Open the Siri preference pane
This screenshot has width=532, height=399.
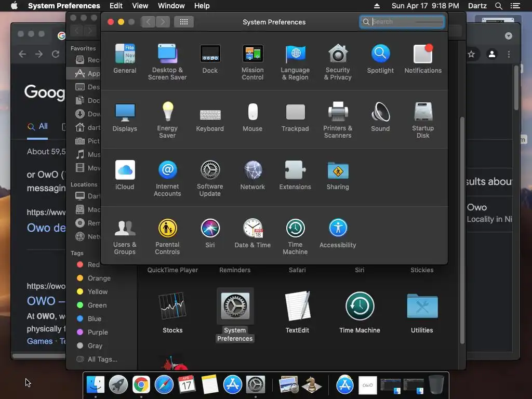[210, 234]
